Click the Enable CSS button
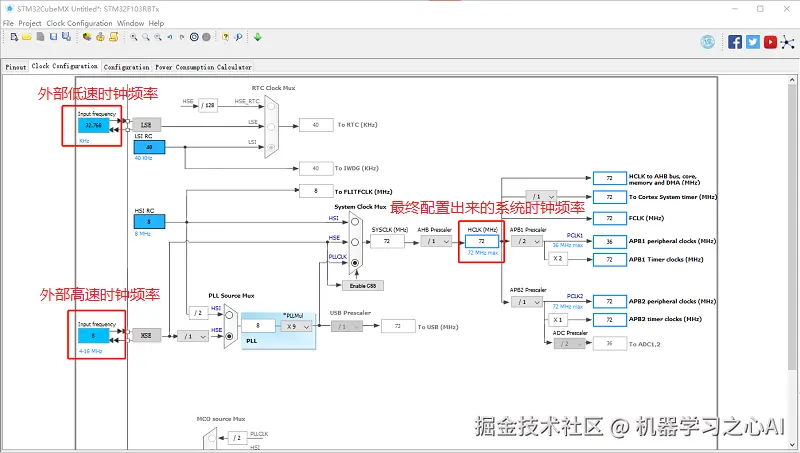This screenshot has height=453, width=800. 363,286
